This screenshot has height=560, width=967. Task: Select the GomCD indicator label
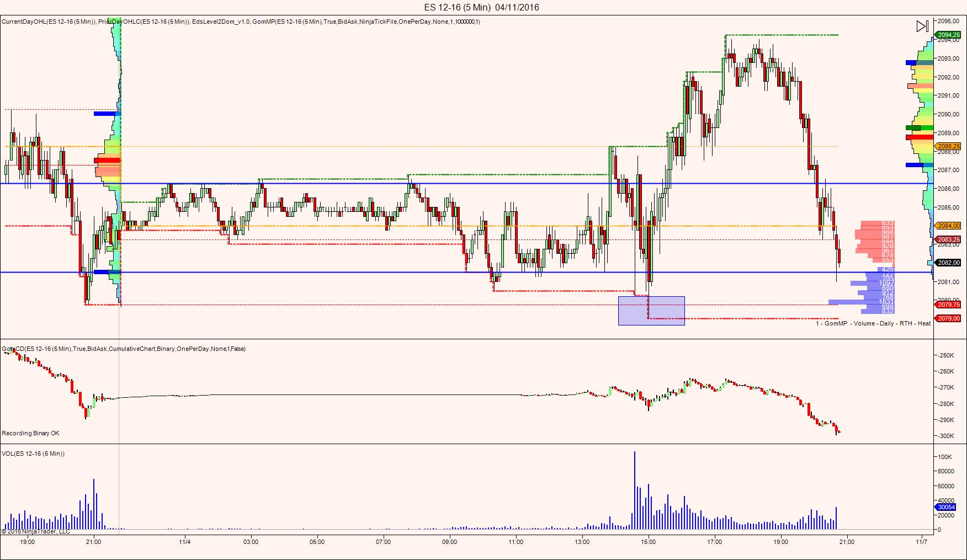coord(124,349)
